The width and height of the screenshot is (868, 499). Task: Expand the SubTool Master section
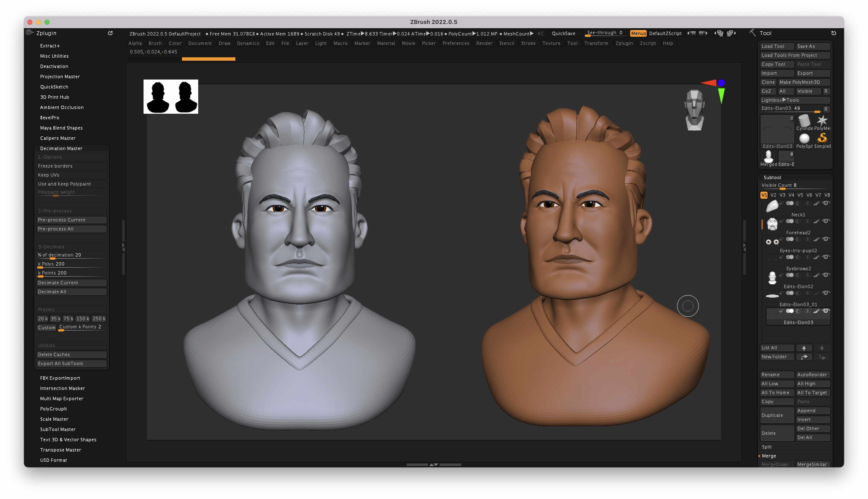coord(58,430)
